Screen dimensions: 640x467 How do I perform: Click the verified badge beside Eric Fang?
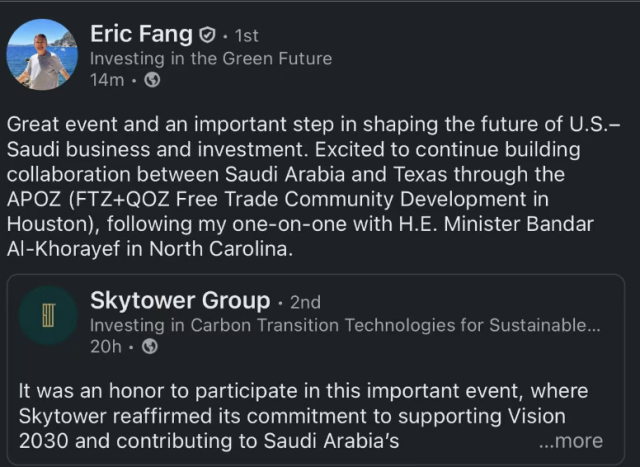(207, 36)
